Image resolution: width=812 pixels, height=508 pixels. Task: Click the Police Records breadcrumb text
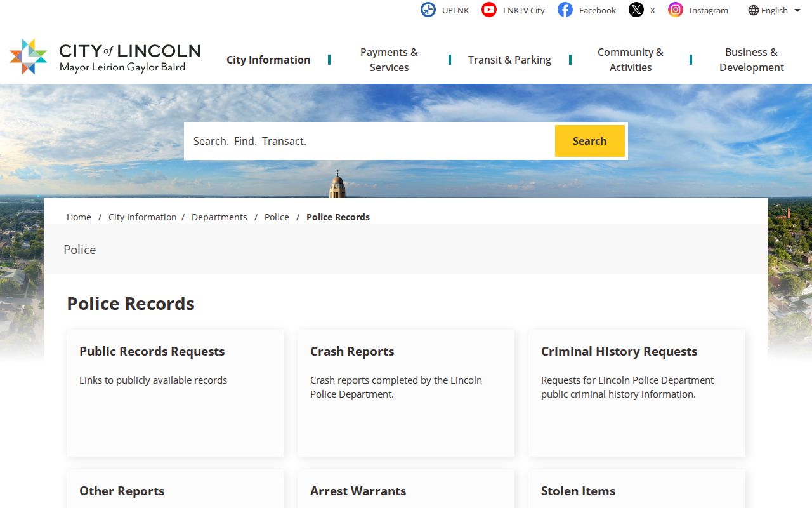click(x=338, y=217)
